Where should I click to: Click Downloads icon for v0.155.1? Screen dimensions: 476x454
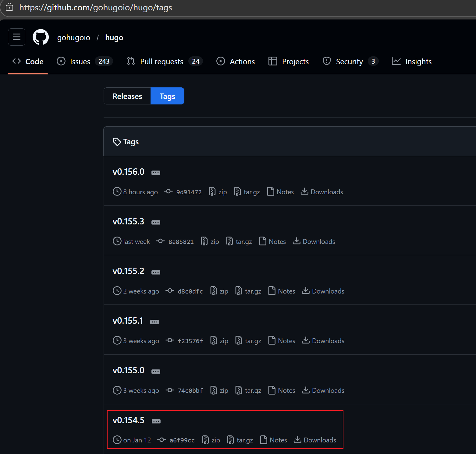[x=306, y=340]
